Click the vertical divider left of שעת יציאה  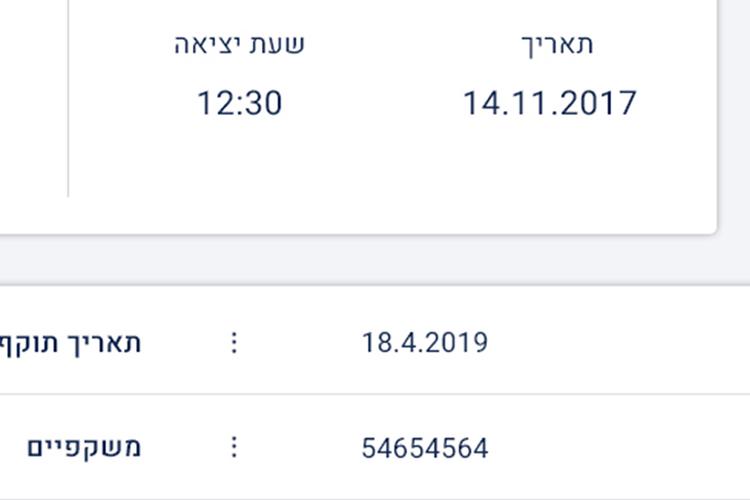pos(68,98)
